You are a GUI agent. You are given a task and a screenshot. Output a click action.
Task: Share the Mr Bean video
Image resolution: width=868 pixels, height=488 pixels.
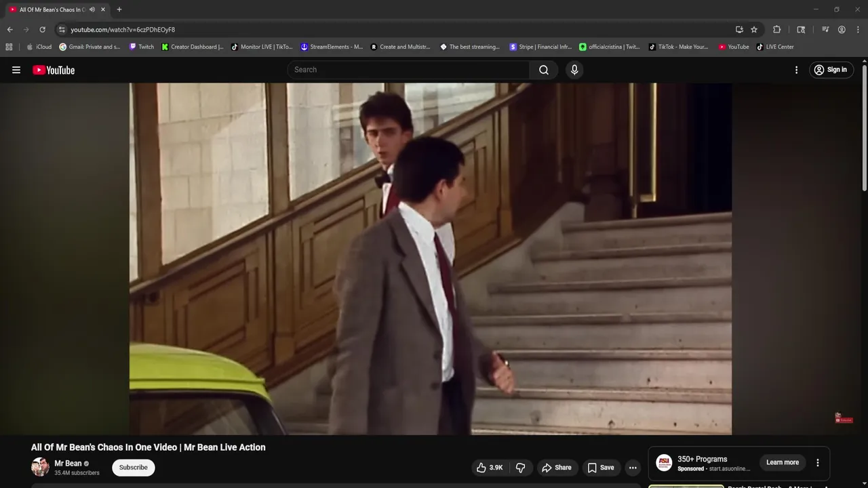(556, 468)
